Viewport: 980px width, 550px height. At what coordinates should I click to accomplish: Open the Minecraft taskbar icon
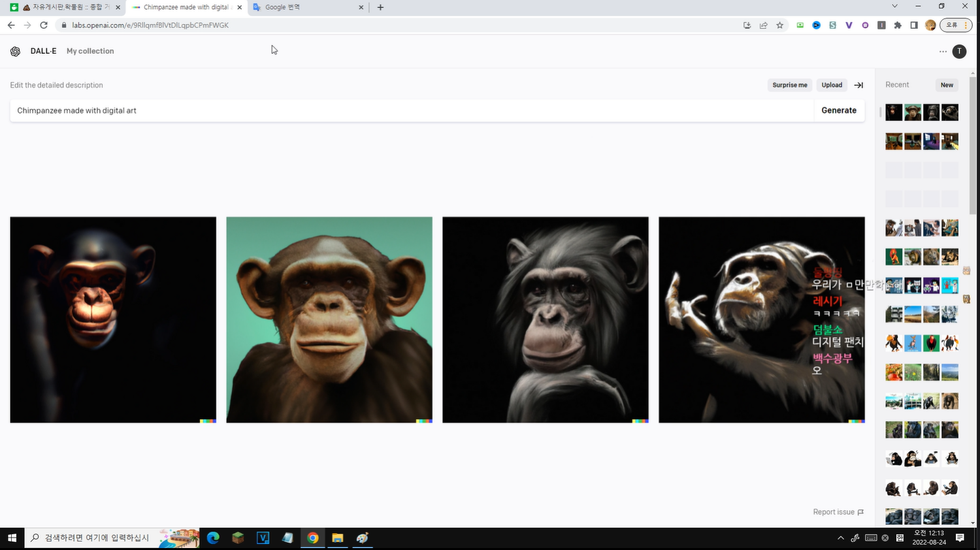(x=238, y=538)
